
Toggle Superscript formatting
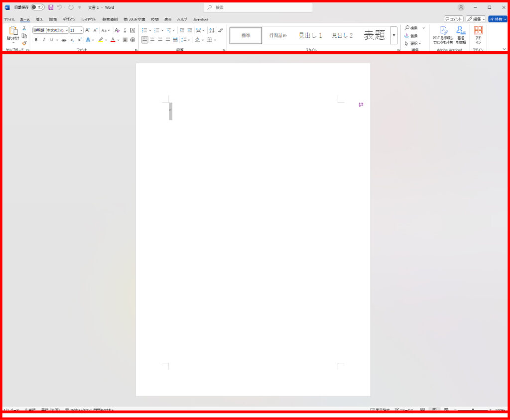[x=80, y=40]
